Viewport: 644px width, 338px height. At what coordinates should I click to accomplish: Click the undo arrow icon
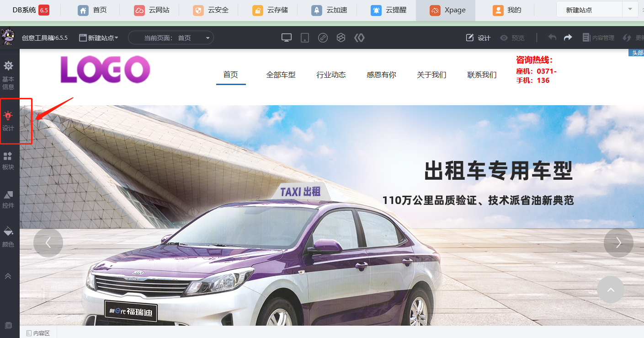coord(552,38)
